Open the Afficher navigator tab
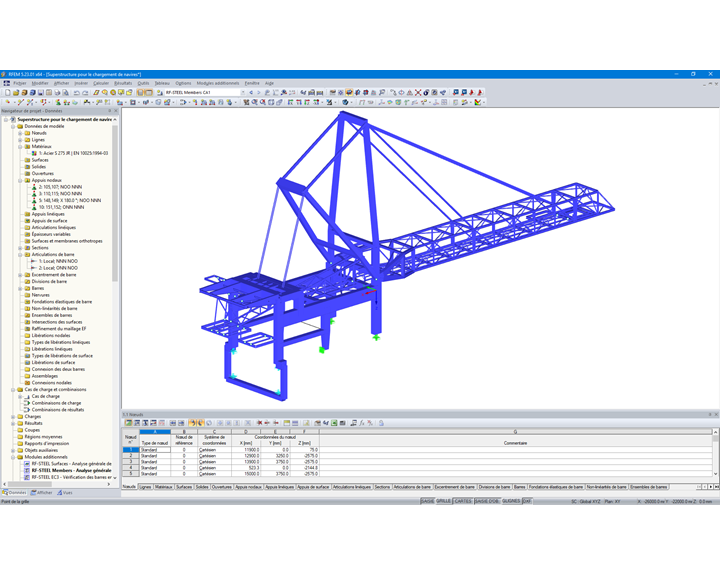This screenshot has height=576, width=720. click(x=41, y=492)
